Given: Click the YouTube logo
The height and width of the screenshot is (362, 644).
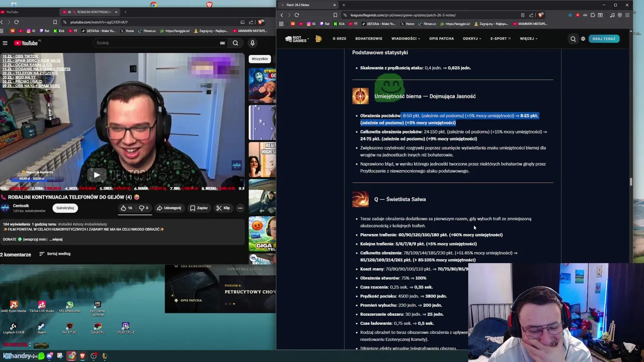Looking at the screenshot, I should pos(27,43).
